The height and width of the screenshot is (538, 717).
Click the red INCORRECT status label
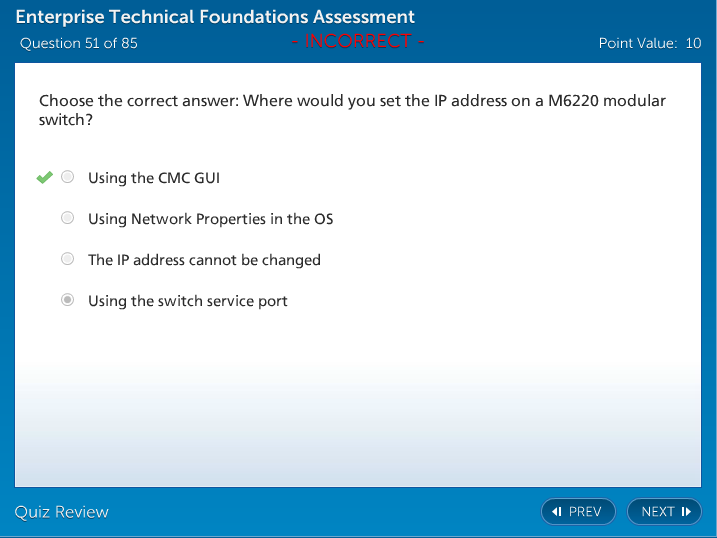[x=359, y=41]
